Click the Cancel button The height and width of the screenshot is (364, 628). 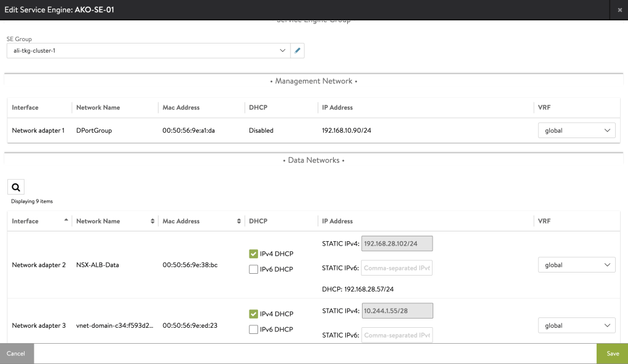[17, 354]
